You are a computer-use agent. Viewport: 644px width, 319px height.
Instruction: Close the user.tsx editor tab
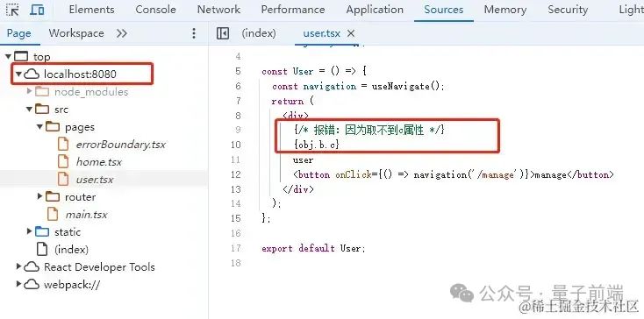[351, 33]
